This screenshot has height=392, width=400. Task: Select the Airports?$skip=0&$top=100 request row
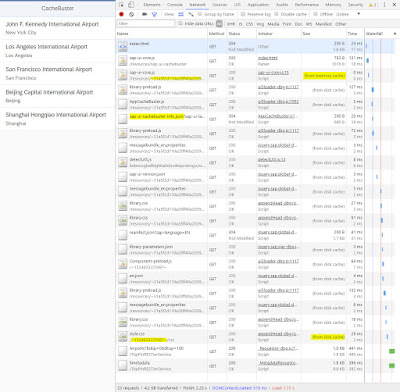[x=240, y=351]
